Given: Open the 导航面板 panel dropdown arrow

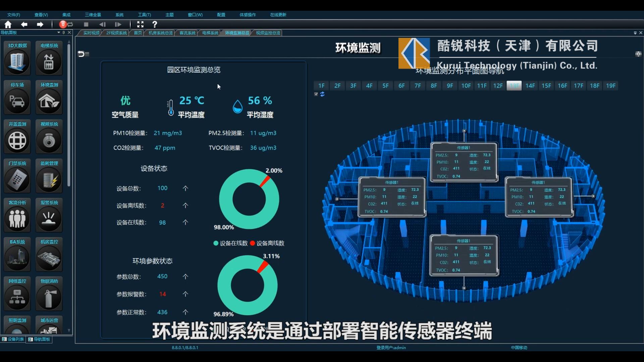Looking at the screenshot, I should coord(59,33).
